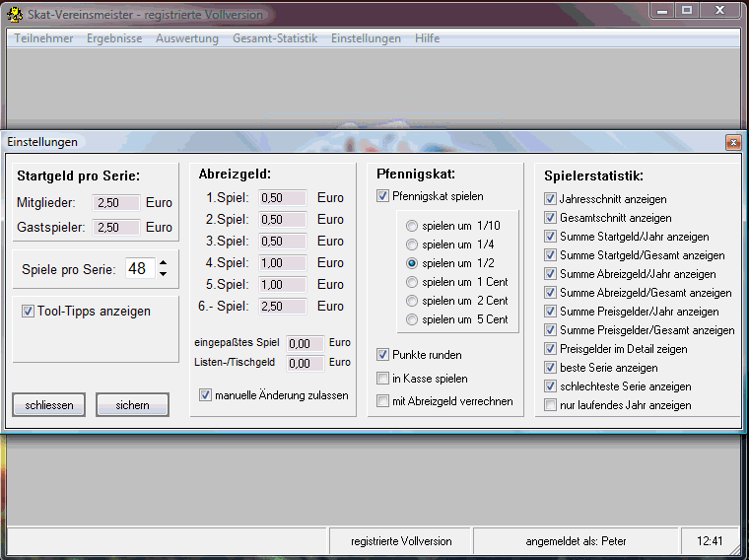The width and height of the screenshot is (749, 560).
Task: Toggle Summe Startgeld/Gesamt anzeigen
Action: point(550,255)
